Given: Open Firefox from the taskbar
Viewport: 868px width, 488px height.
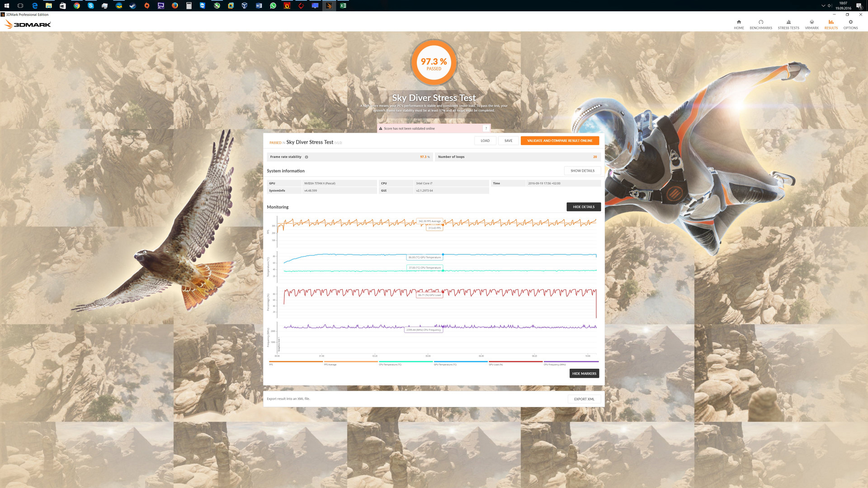Looking at the screenshot, I should (175, 5).
